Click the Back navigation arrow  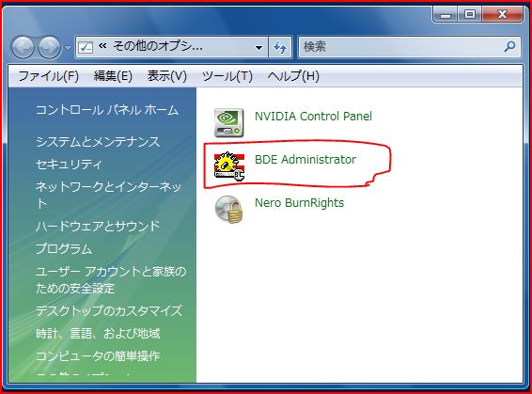click(x=23, y=48)
